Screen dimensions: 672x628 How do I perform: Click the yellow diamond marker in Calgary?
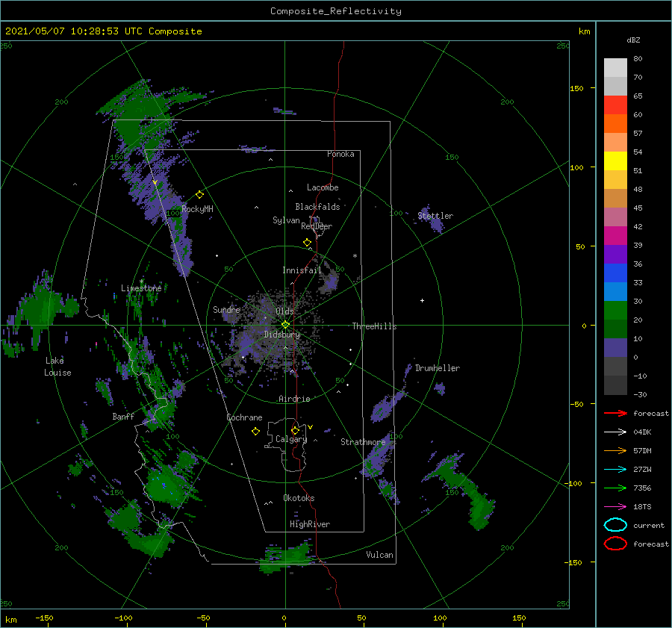point(295,430)
